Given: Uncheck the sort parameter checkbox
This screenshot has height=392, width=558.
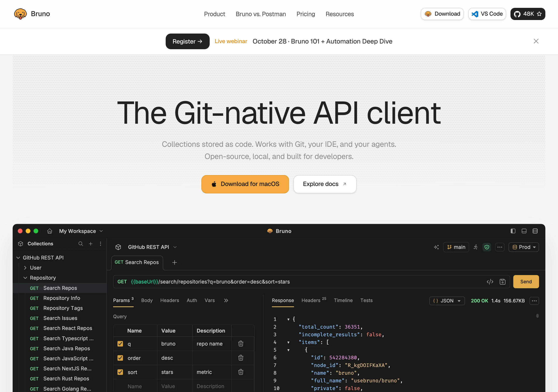Looking at the screenshot, I should 120,372.
